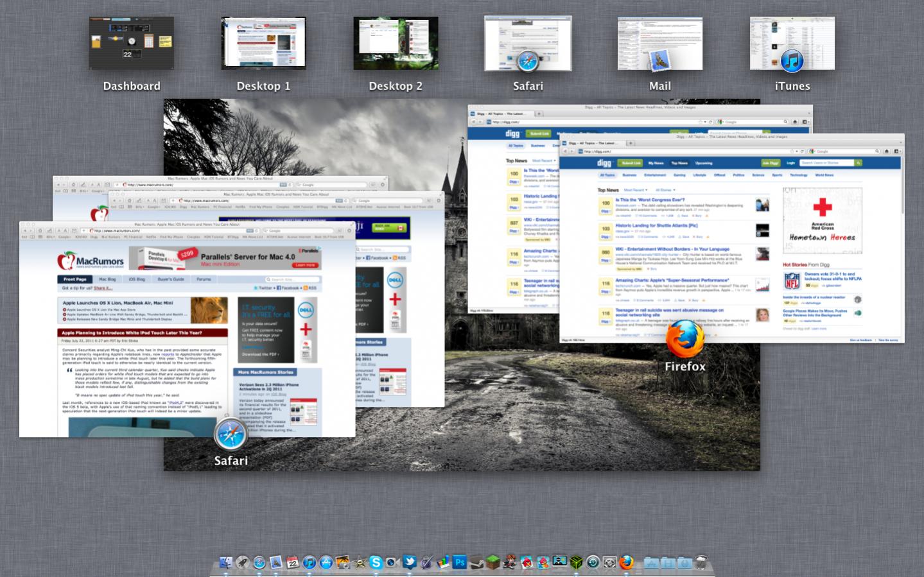The width and height of the screenshot is (924, 577).
Task: Open the Numbers chart icon in Dock
Action: point(443,563)
